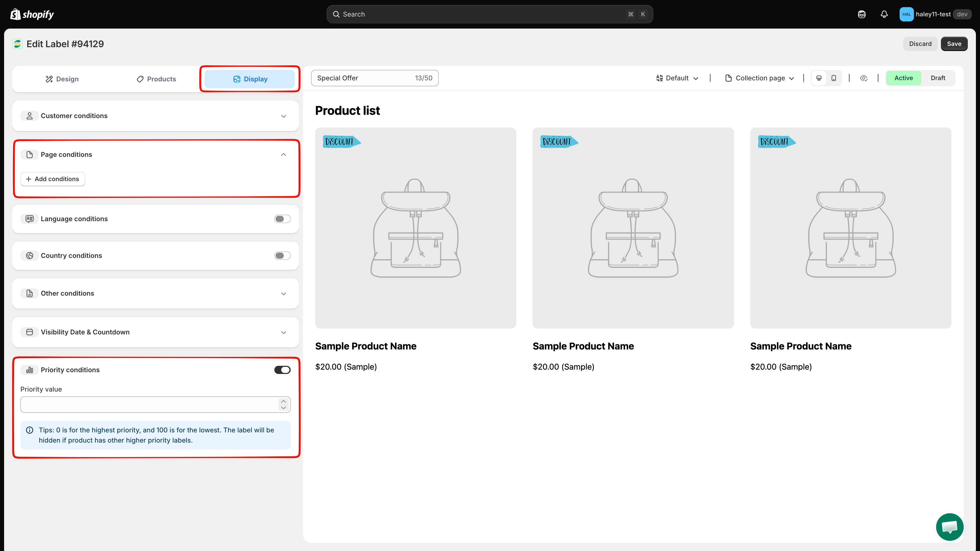The image size is (980, 551).
Task: Click the Country conditions globe icon
Action: click(x=29, y=256)
